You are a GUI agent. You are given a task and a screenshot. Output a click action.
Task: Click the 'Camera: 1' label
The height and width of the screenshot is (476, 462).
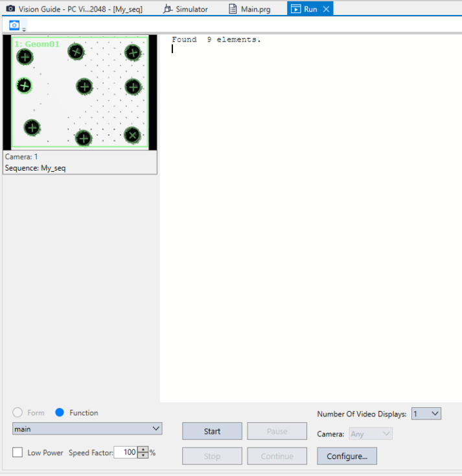click(21, 157)
